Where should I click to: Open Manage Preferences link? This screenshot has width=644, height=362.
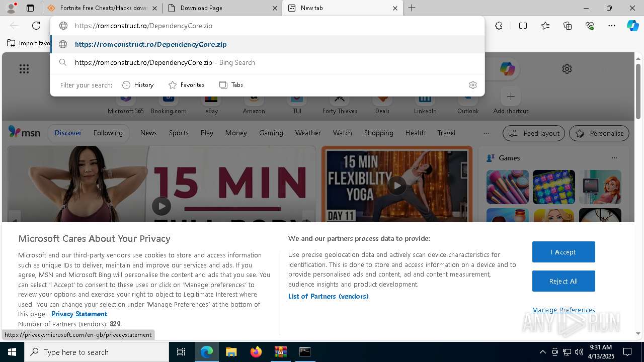(x=563, y=310)
